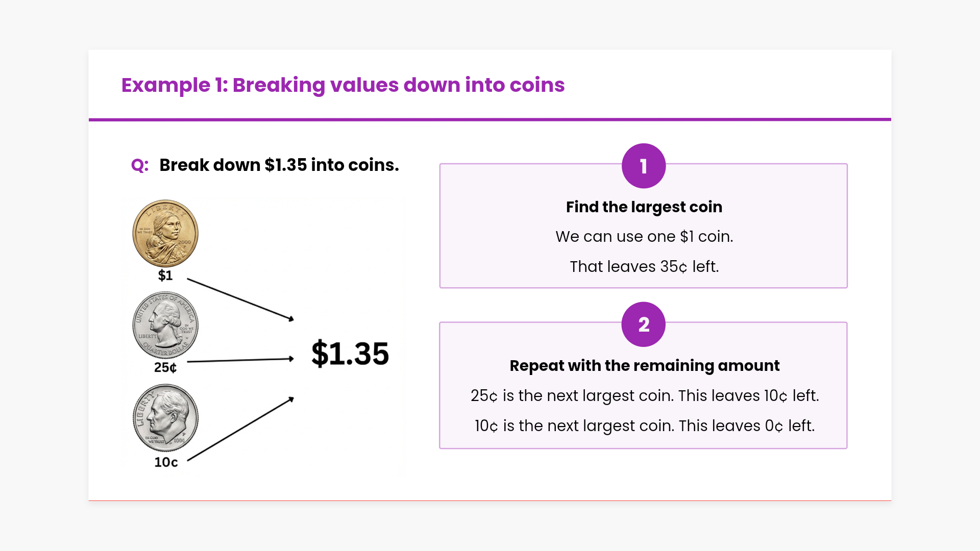Click the "25¢" caption under the quarter
Screen dimensions: 980x551
pos(165,367)
